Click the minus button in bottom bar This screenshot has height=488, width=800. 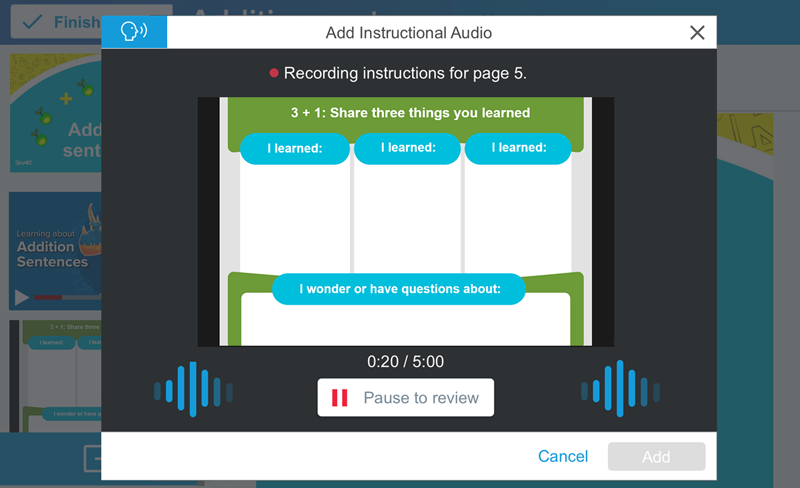pos(93,458)
